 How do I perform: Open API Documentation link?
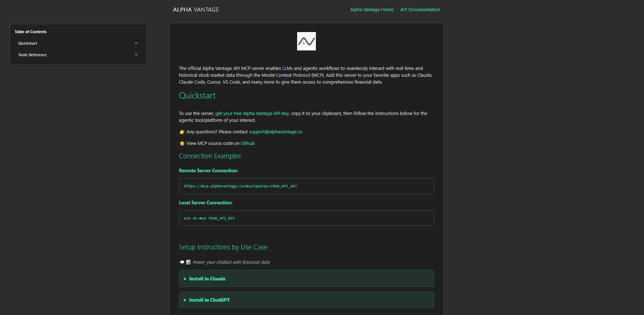(x=420, y=10)
